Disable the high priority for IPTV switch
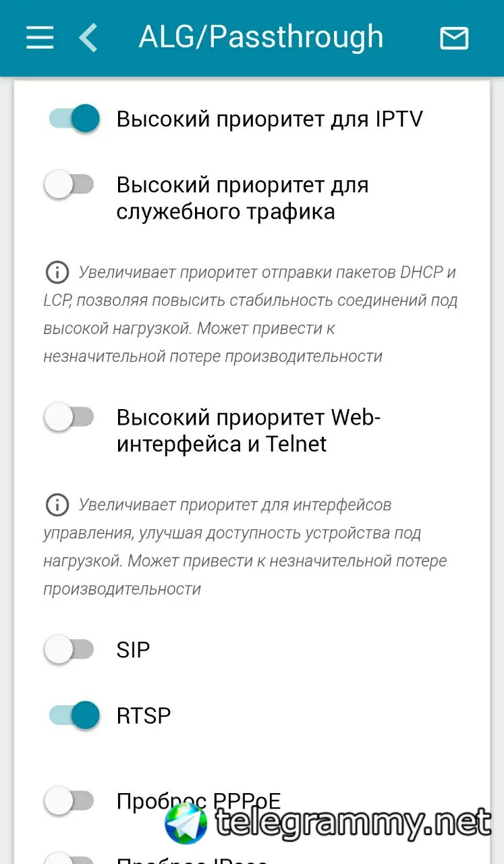 coord(73,119)
